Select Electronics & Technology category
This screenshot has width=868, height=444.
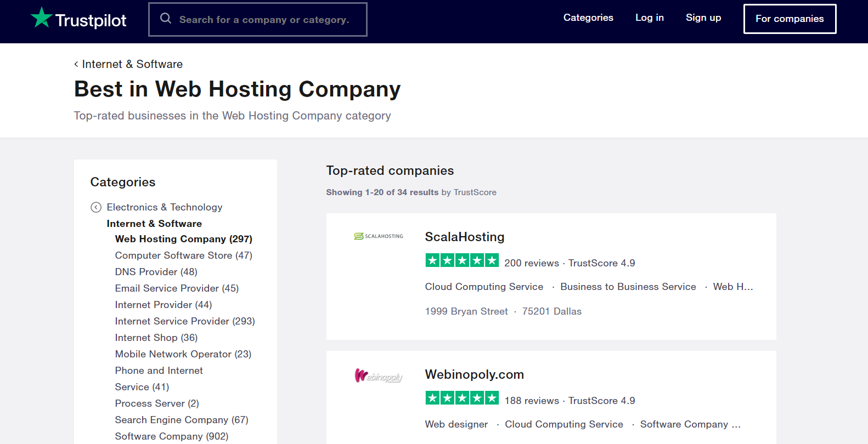pos(165,207)
